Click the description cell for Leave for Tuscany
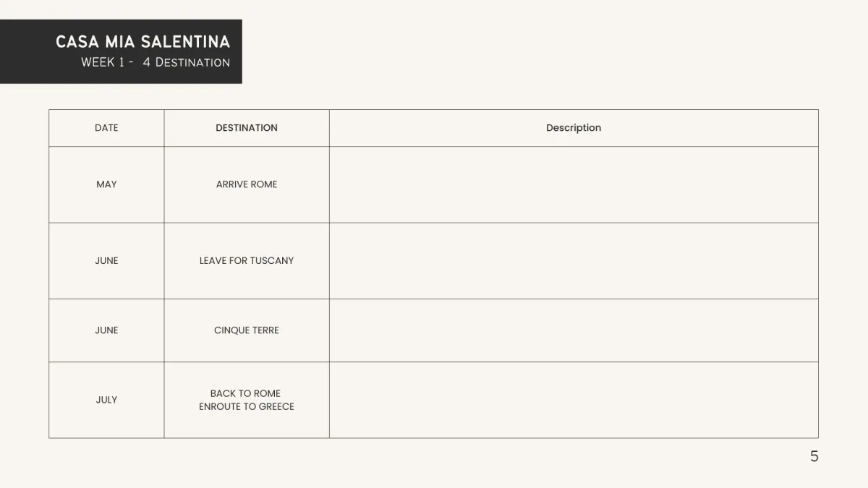 574,261
